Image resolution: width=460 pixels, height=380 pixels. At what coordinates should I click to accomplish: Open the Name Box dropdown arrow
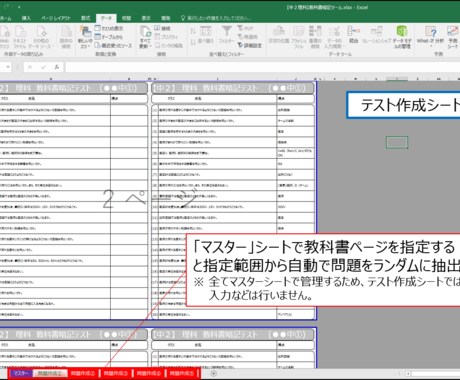point(8,67)
